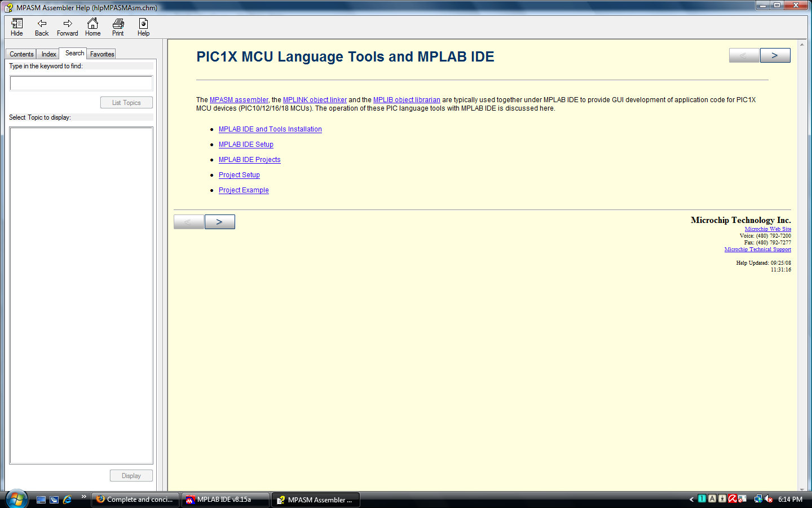Click the volume muted tray icon
The width and height of the screenshot is (812, 508).
click(768, 499)
